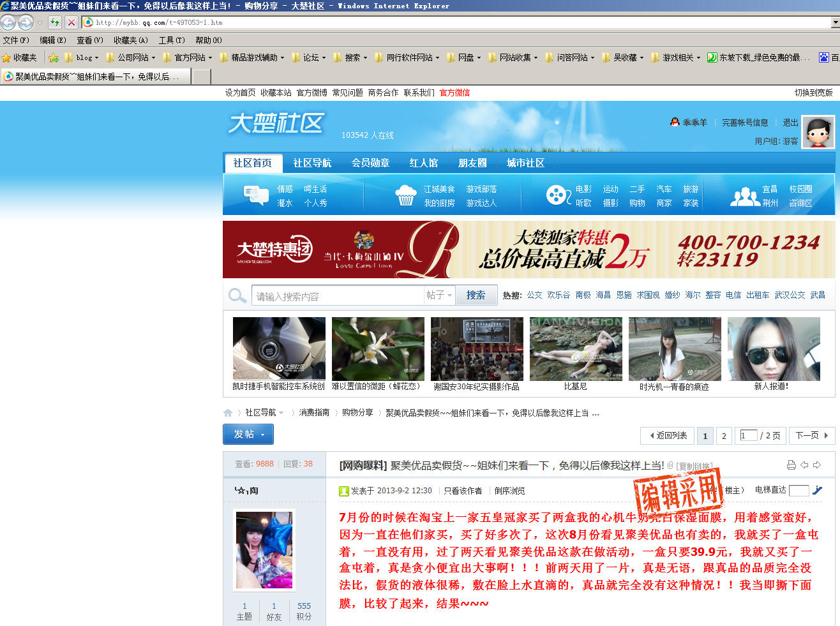
Task: Click the 请输入搜索内容 search input
Action: pyautogui.click(x=338, y=295)
